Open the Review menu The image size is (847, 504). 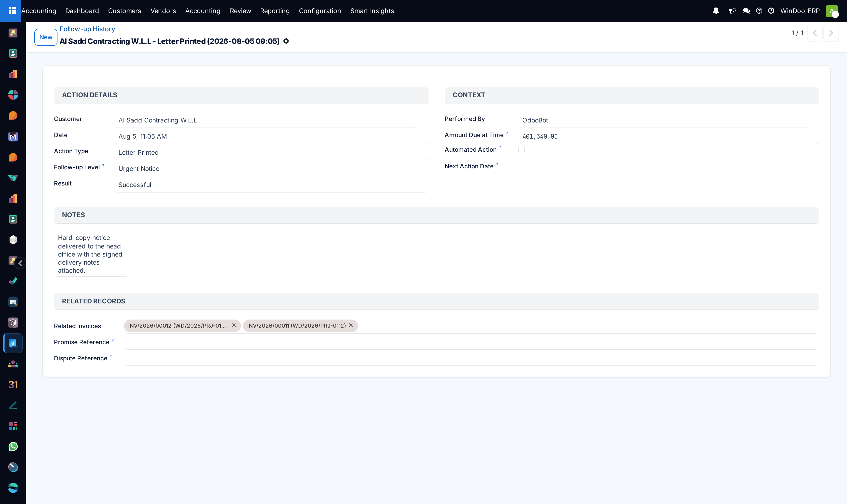[240, 11]
